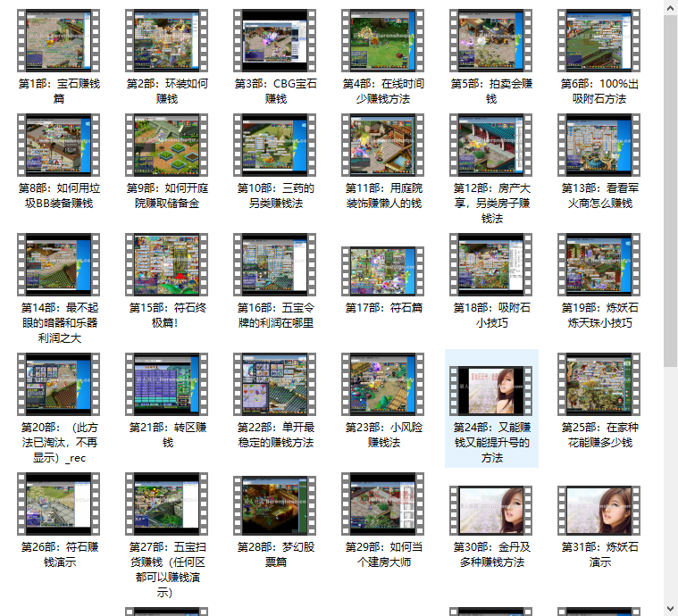This screenshot has height=616, width=678.
Task: Click the 第15部：符石终极篇 video icon
Action: click(167, 264)
